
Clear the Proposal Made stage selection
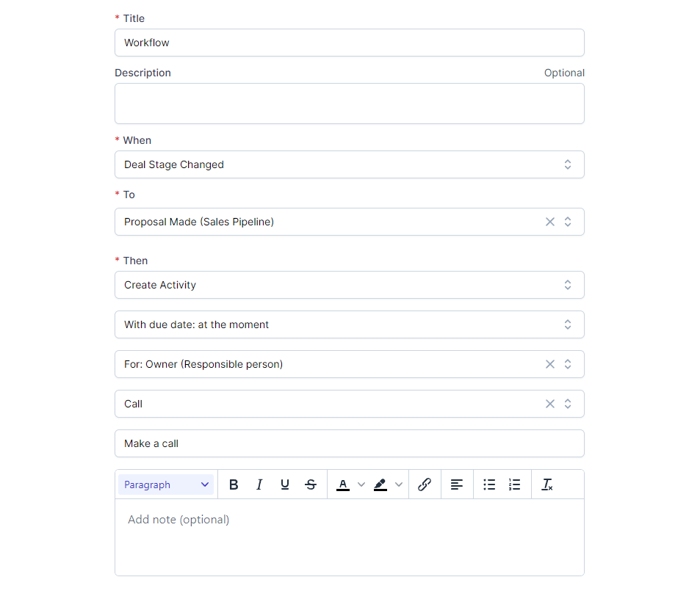click(x=549, y=222)
